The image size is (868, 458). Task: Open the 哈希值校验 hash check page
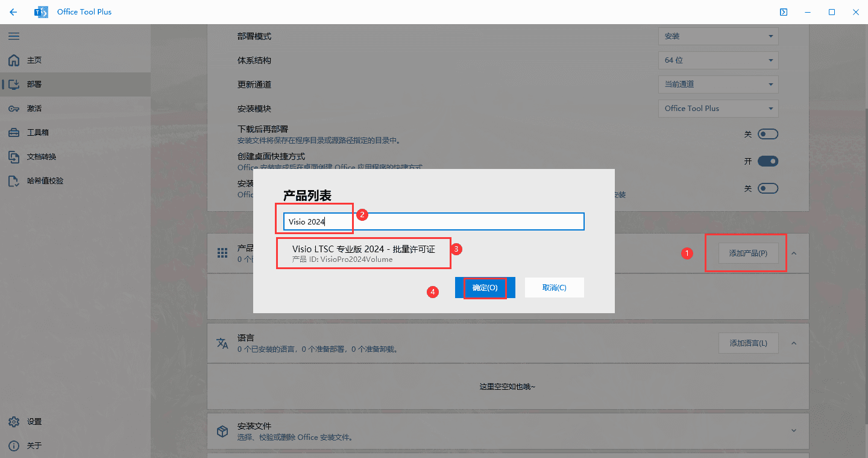click(x=75, y=181)
